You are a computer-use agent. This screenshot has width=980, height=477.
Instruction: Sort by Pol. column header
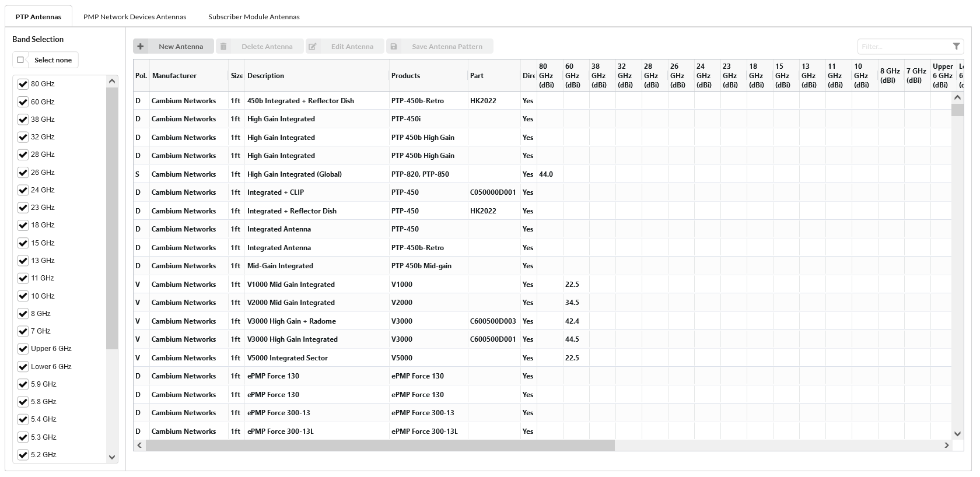tap(141, 76)
